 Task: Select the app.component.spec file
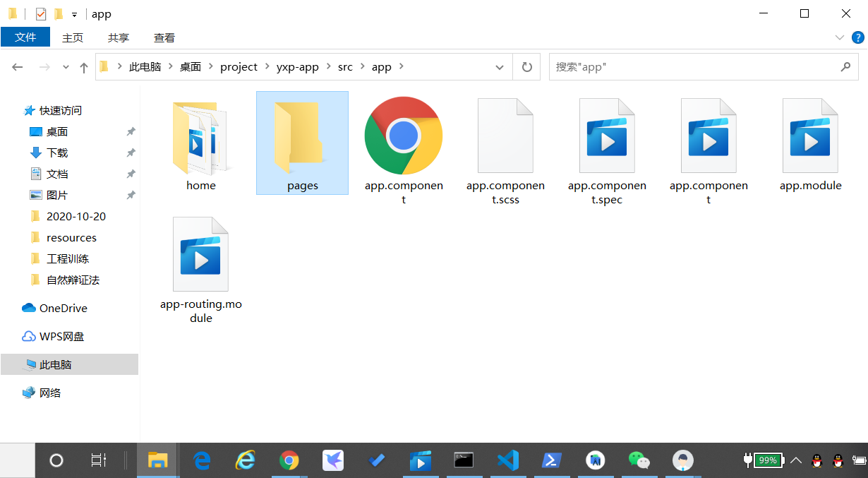pyautogui.click(x=607, y=150)
